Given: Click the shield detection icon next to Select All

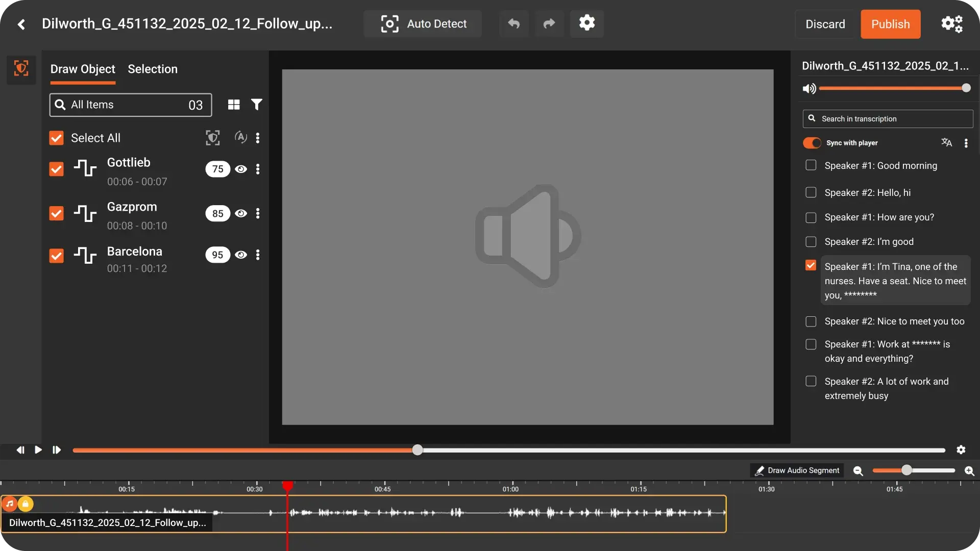Looking at the screenshot, I should (x=212, y=138).
